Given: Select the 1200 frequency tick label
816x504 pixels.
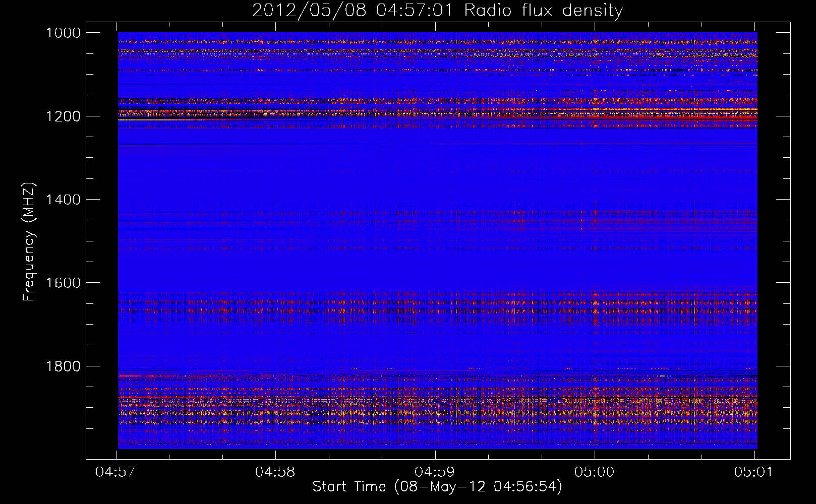Looking at the screenshot, I should click(63, 116).
